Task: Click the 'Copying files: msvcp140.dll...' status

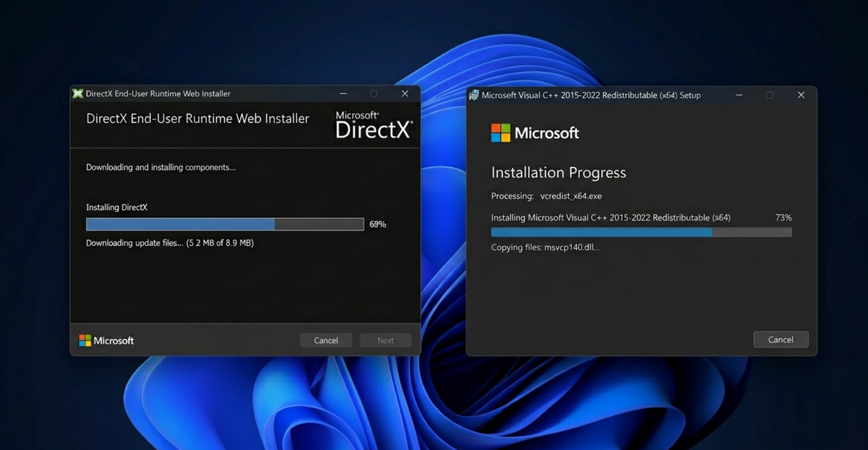Action: [x=545, y=247]
